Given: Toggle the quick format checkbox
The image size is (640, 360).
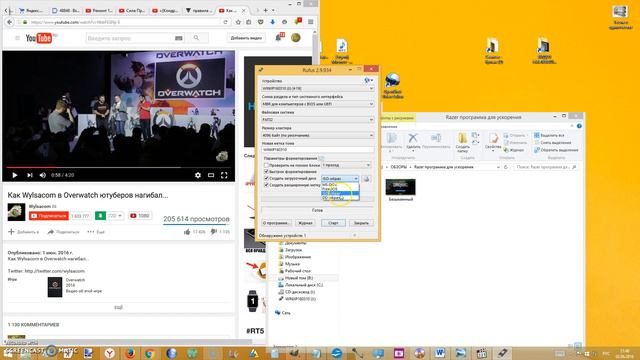Looking at the screenshot, I should [267, 172].
